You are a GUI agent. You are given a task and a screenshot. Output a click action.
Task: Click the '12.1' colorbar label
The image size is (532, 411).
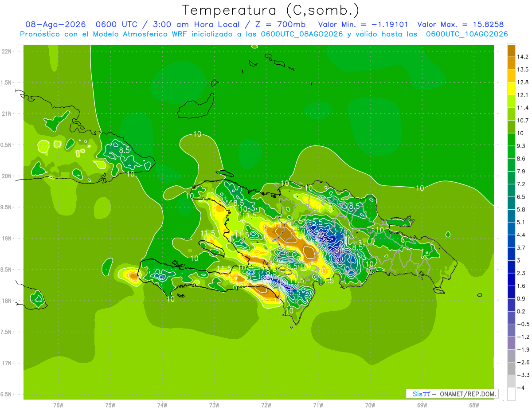click(x=523, y=95)
